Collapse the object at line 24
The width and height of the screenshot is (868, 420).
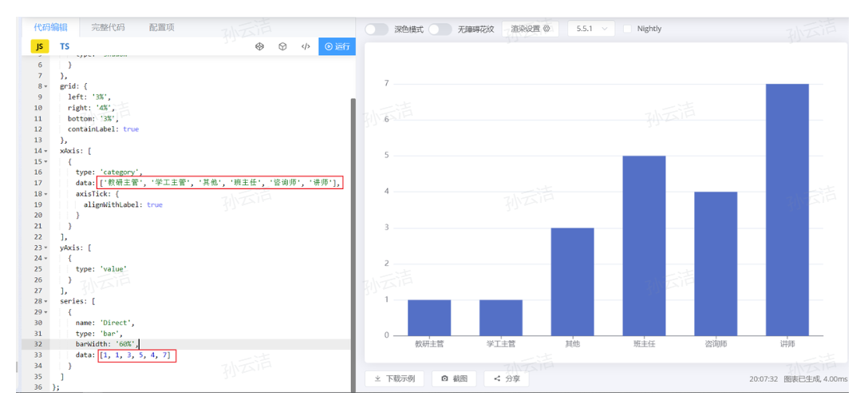click(46, 258)
